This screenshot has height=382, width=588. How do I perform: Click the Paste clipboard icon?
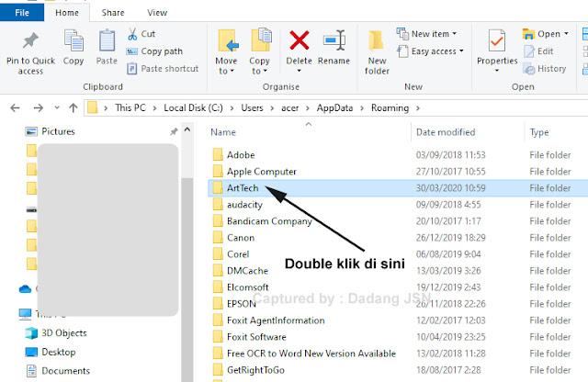click(107, 40)
